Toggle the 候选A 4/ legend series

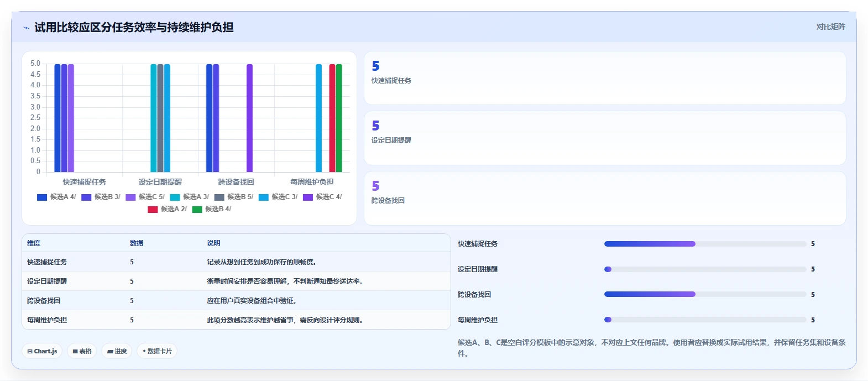click(x=56, y=197)
